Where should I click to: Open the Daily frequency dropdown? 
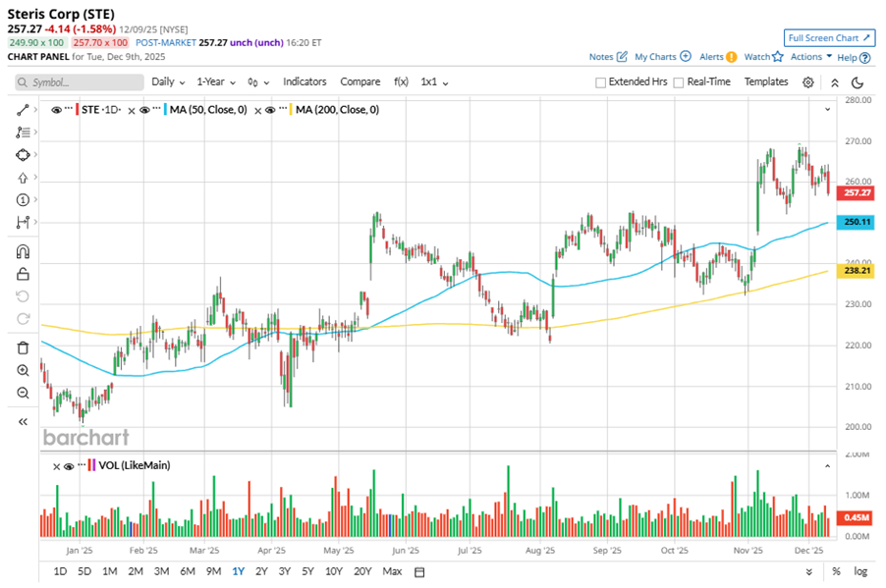(168, 81)
